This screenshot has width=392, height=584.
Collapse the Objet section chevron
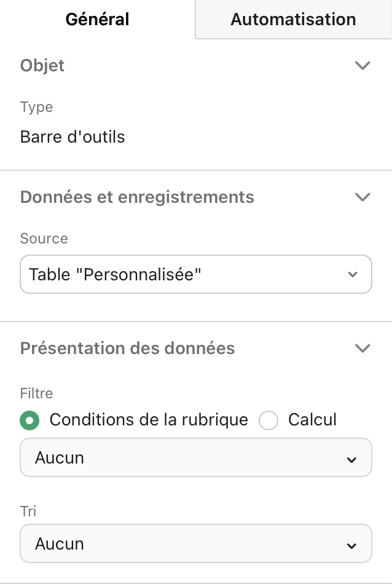pyautogui.click(x=363, y=65)
